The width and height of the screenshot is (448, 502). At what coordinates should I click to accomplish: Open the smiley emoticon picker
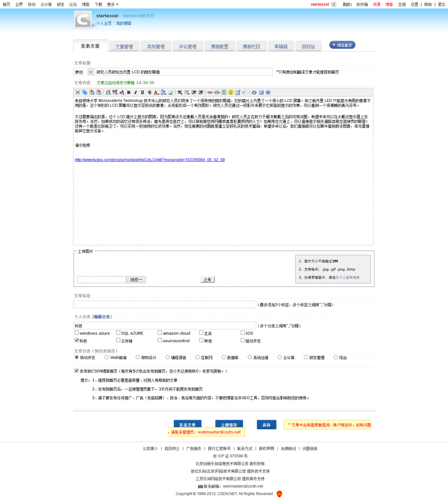point(231,92)
